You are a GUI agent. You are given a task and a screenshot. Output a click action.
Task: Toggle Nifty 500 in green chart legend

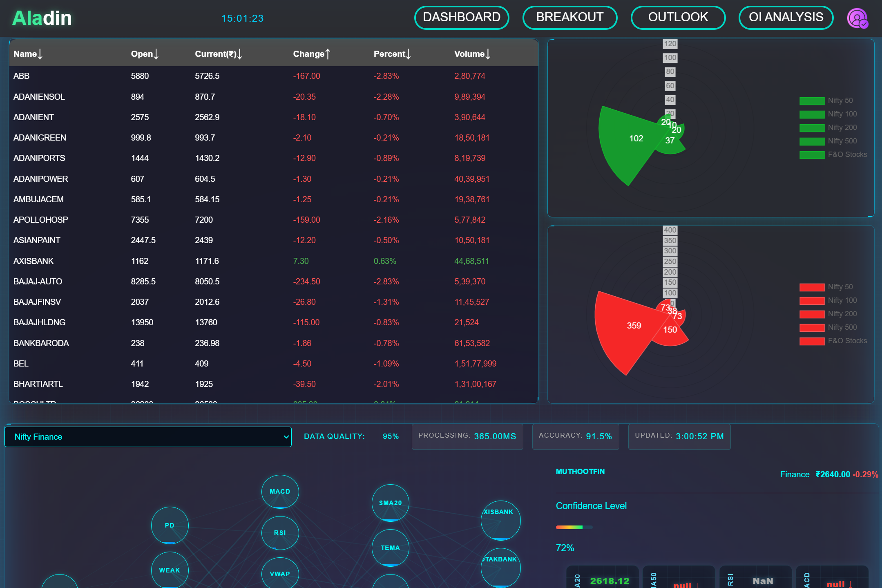pos(828,141)
